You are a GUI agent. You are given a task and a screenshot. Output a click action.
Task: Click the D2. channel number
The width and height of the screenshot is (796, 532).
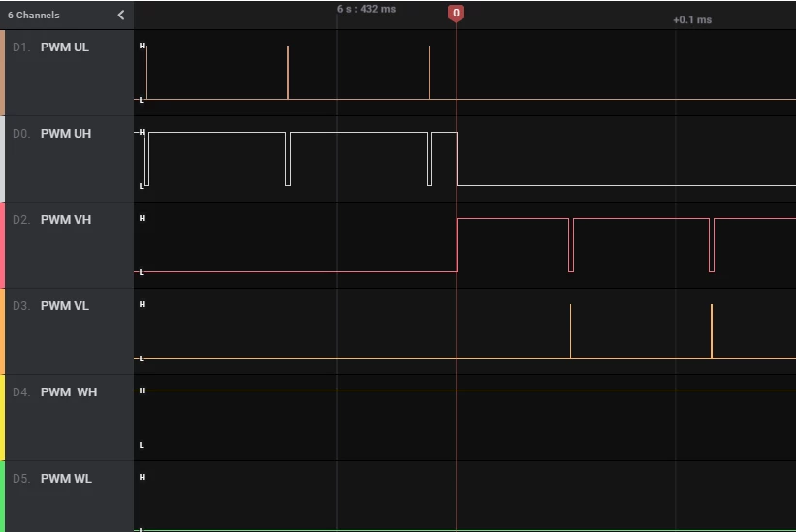point(21,220)
